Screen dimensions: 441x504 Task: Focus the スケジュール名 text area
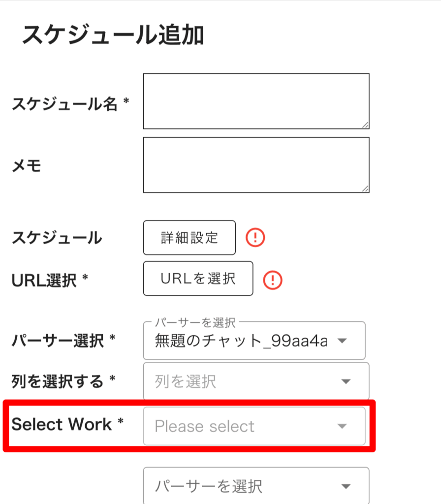click(256, 101)
